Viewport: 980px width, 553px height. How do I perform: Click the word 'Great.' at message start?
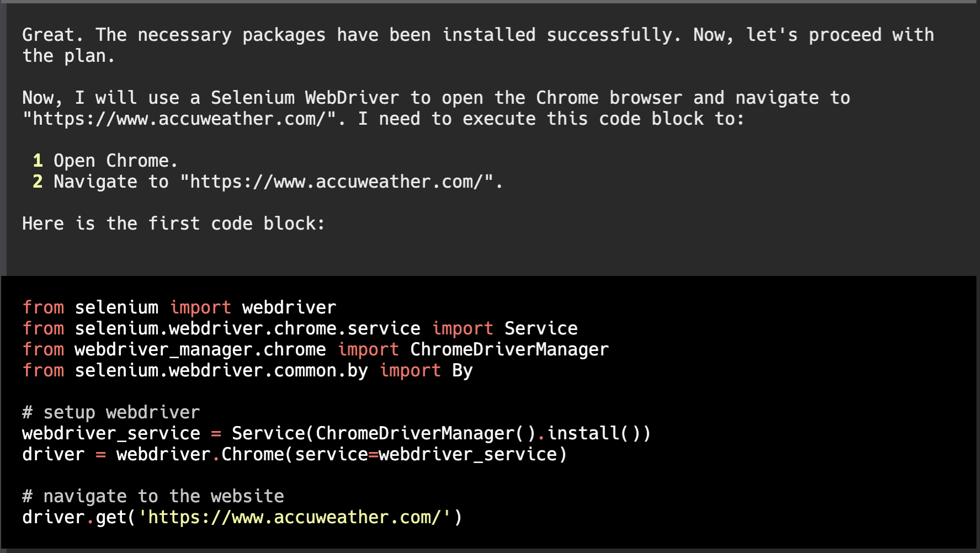point(53,35)
